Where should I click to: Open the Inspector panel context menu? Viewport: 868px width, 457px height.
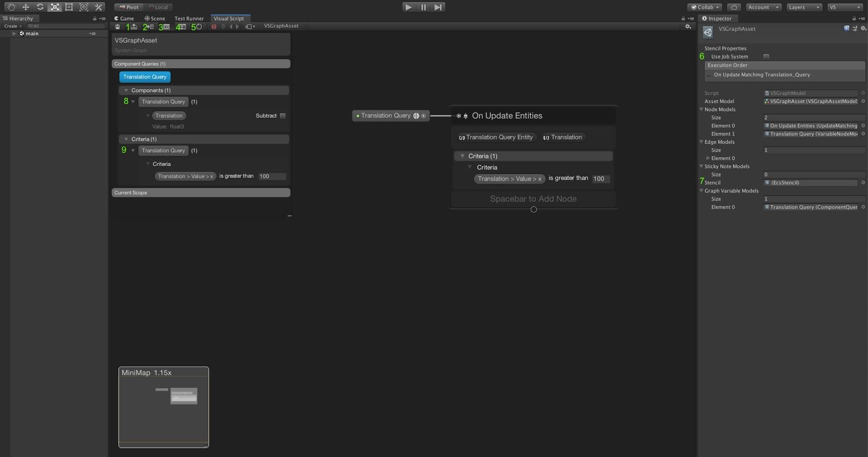(862, 18)
